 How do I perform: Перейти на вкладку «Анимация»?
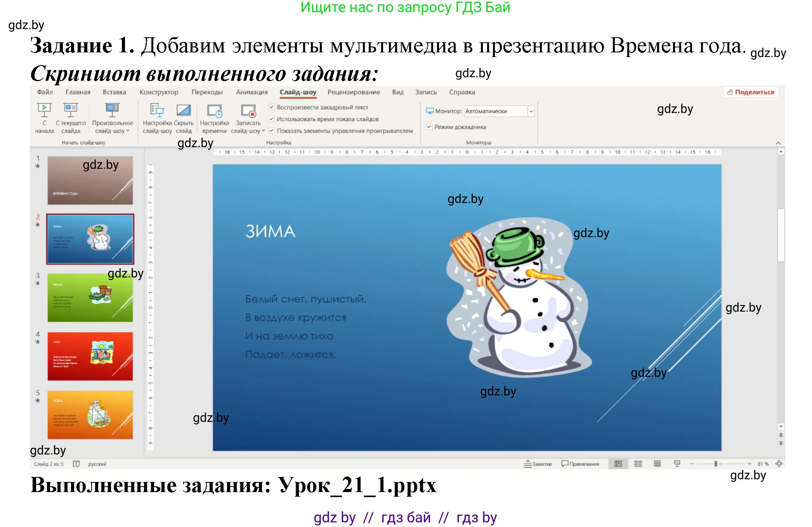pos(252,92)
